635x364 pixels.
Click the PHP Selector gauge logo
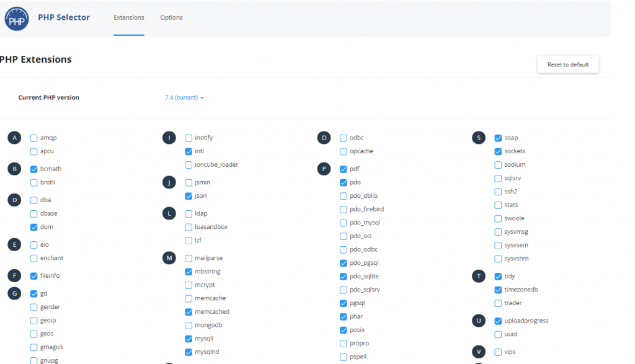coord(16,19)
